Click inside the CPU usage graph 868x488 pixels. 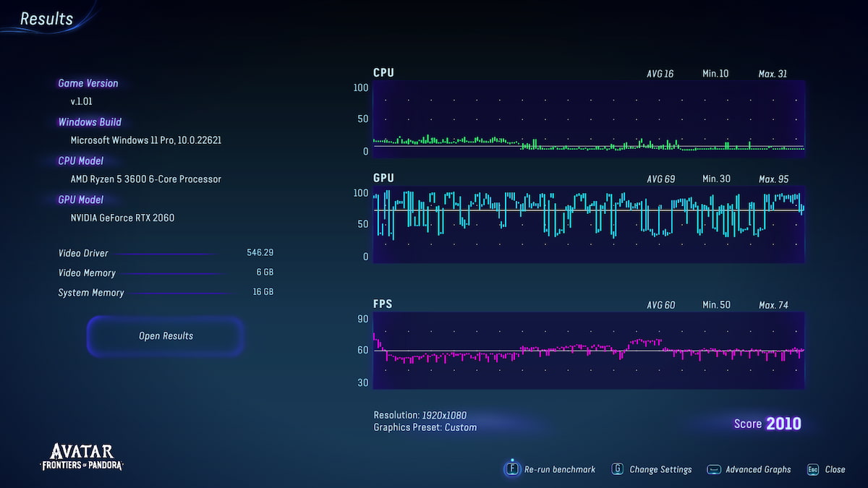(588, 119)
